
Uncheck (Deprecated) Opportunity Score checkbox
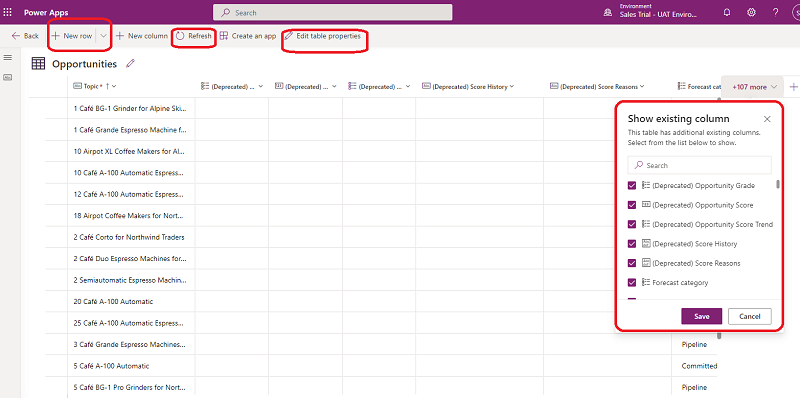632,205
